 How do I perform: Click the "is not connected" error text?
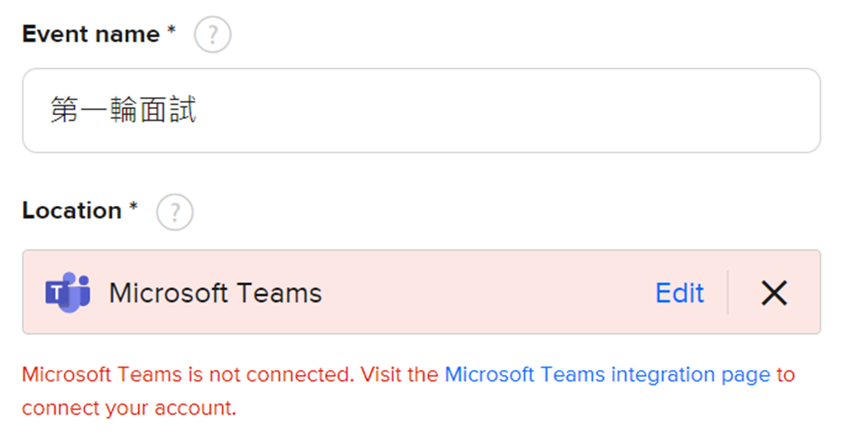(270, 375)
